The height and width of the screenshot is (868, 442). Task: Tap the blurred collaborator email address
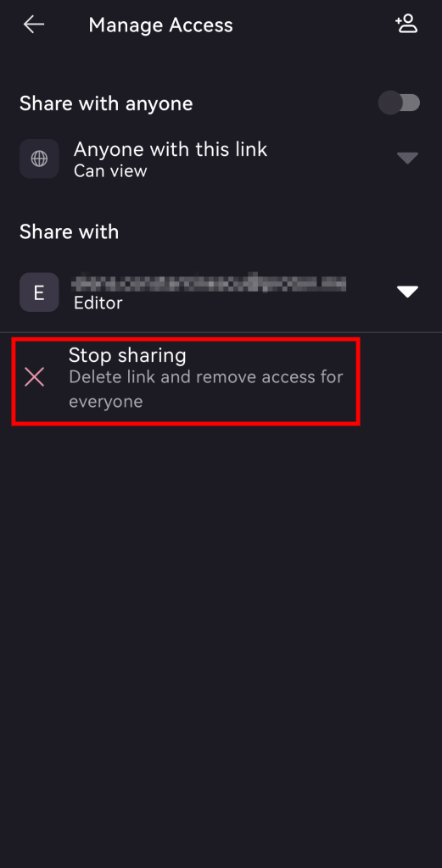click(210, 281)
